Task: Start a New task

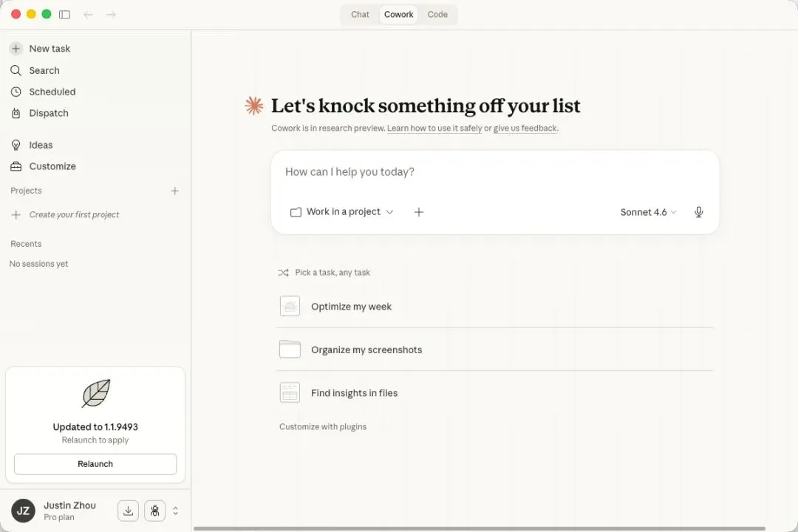Action: pyautogui.click(x=50, y=49)
